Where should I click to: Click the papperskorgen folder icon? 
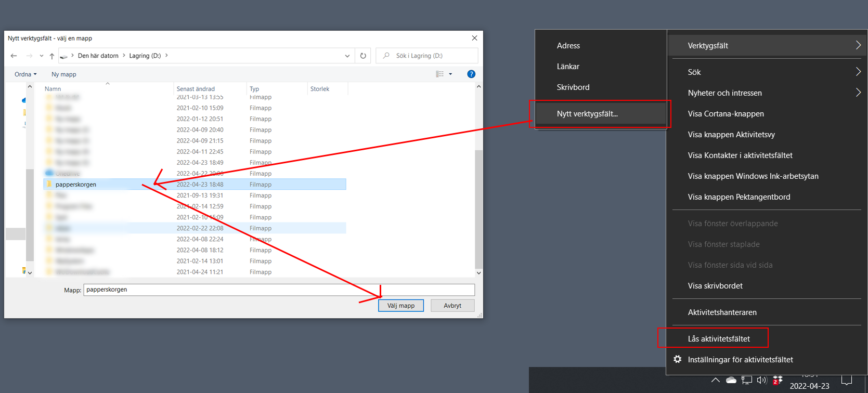[49, 185]
